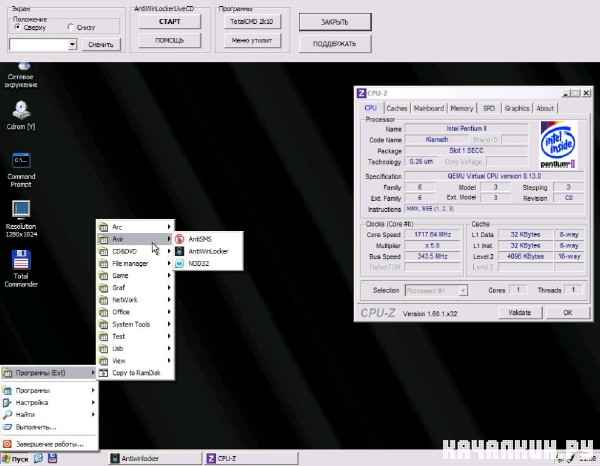
Task: Click the CPU-Z title bar icon
Action: [x=361, y=93]
